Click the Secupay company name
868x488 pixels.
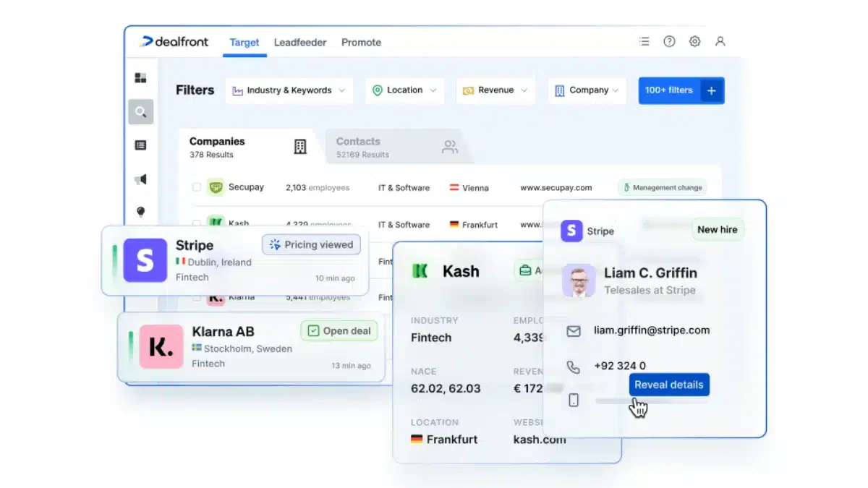(x=246, y=187)
